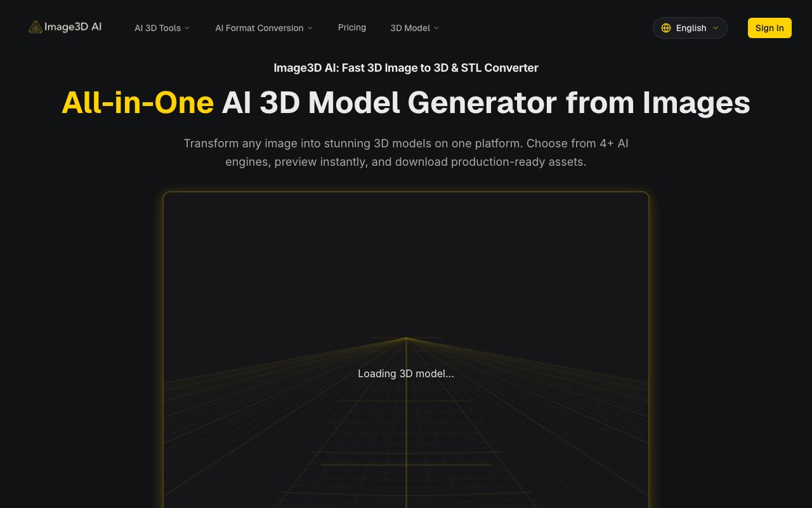Open the English language dropdown
The width and height of the screenshot is (812, 508).
690,28
